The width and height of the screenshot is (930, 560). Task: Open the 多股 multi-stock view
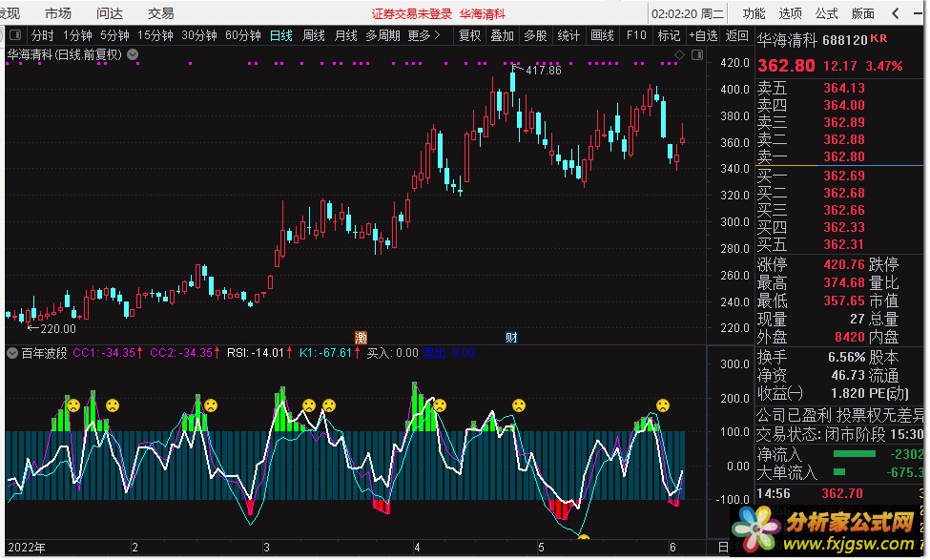(535, 35)
